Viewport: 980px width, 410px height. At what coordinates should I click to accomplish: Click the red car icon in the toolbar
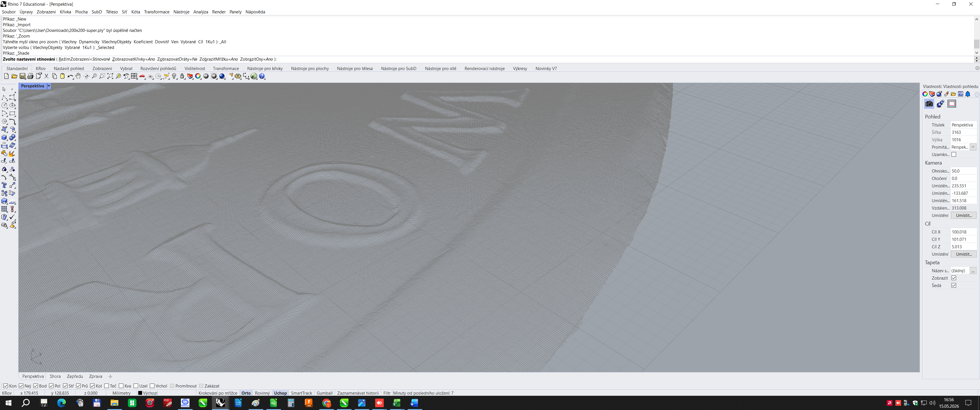[142, 76]
